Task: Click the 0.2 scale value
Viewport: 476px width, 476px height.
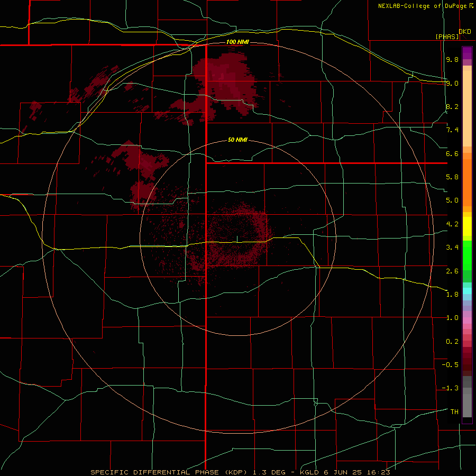Action: click(452, 342)
